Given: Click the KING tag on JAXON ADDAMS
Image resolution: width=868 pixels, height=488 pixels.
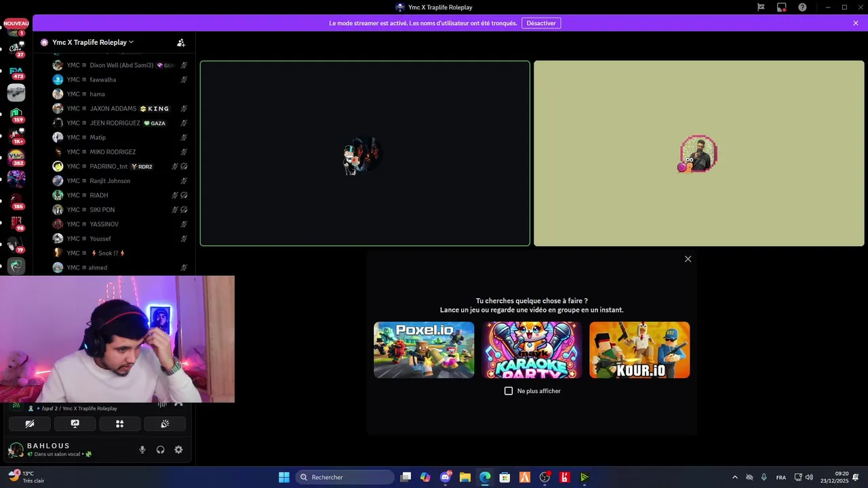Looking at the screenshot, I should pyautogui.click(x=155, y=108).
